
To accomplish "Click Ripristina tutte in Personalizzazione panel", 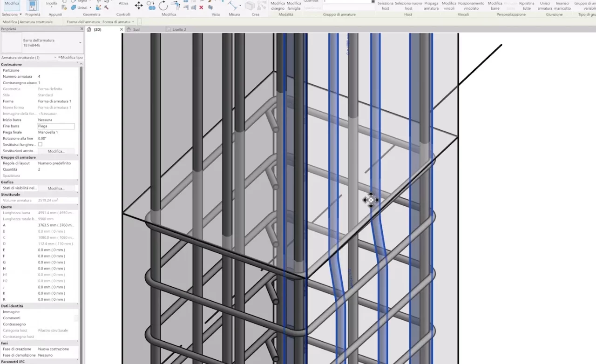I will (526, 6).
